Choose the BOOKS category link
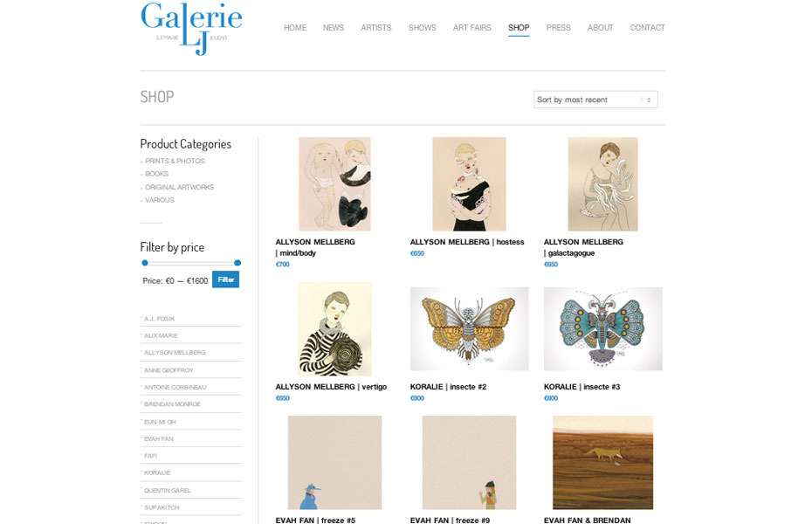 point(156,174)
